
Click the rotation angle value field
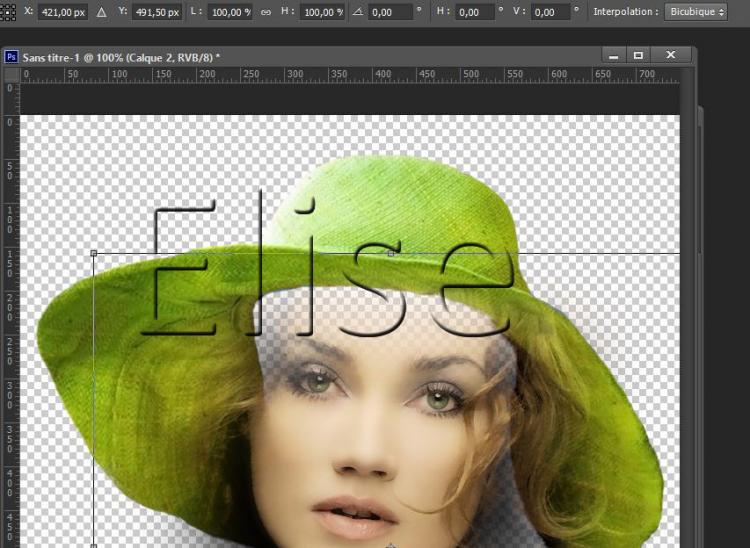[x=389, y=12]
